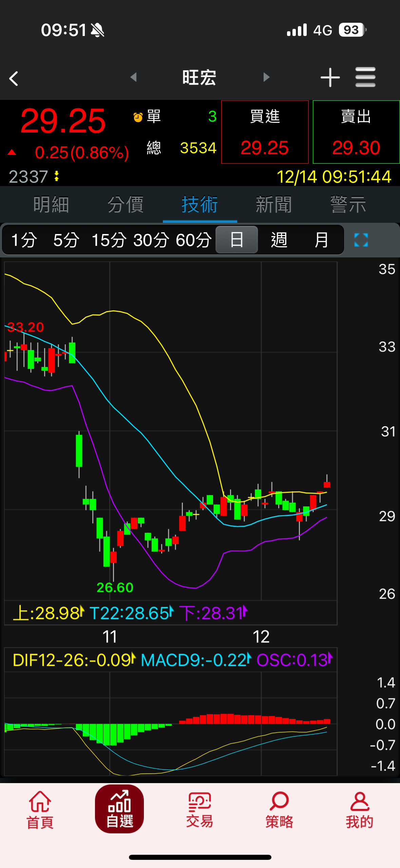Go to next stock with right triangle
Image resolution: width=400 pixels, height=868 pixels.
(x=266, y=77)
